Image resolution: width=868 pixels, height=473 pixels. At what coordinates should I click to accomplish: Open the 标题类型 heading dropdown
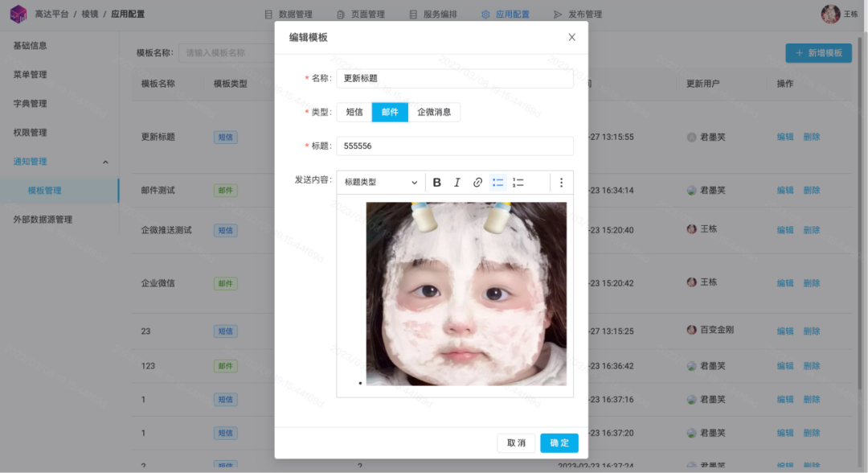[381, 183]
